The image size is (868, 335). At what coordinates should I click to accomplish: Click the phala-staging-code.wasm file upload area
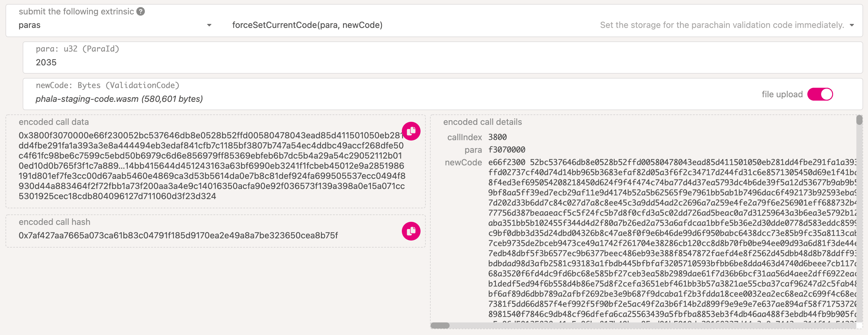coord(119,99)
